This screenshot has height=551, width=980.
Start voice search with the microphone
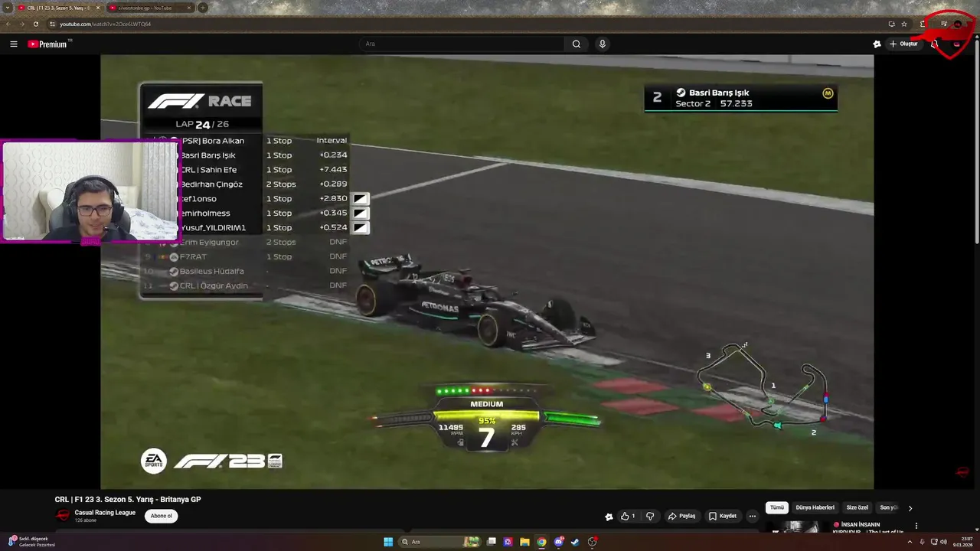coord(603,44)
